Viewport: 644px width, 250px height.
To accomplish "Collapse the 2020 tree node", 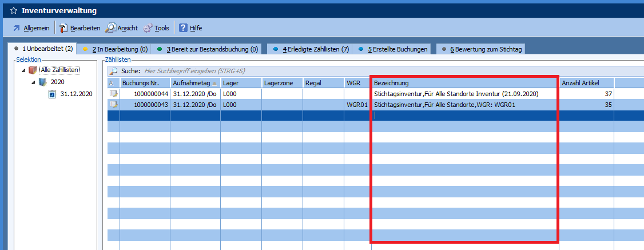I will click(x=33, y=82).
